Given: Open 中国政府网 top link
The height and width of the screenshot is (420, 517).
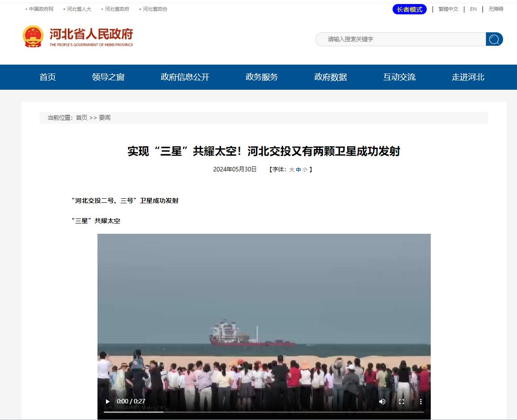Looking at the screenshot, I should tap(41, 9).
